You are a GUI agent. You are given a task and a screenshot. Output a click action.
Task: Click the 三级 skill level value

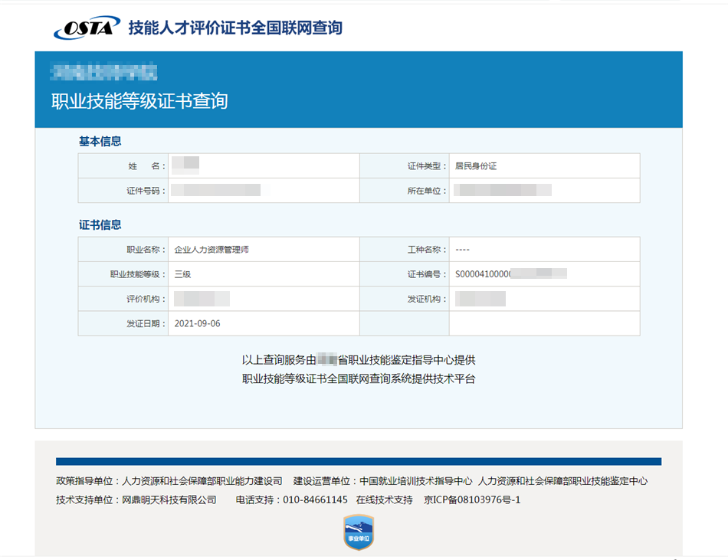[x=182, y=273]
